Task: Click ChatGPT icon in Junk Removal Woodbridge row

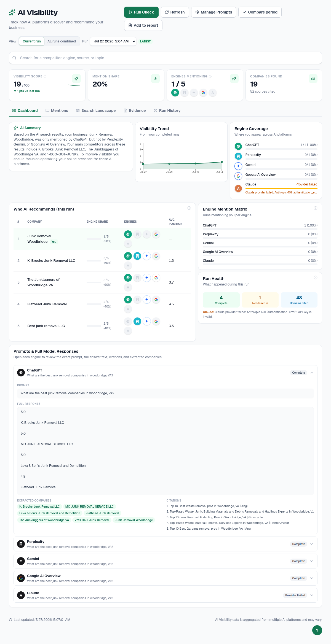Action: tap(128, 234)
